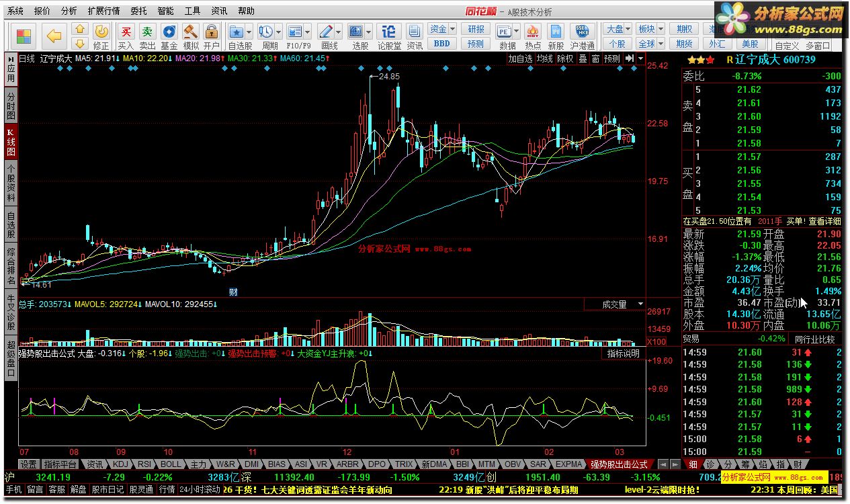850x504 pixels.
Task: Click the 期货 futures button
Action: tap(685, 44)
